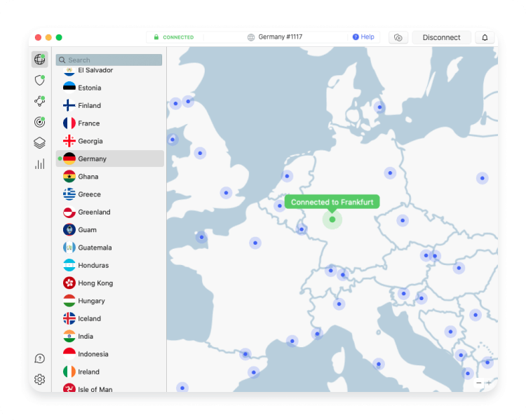
Task: Click the Hong Kong flag icon
Action: point(69,283)
